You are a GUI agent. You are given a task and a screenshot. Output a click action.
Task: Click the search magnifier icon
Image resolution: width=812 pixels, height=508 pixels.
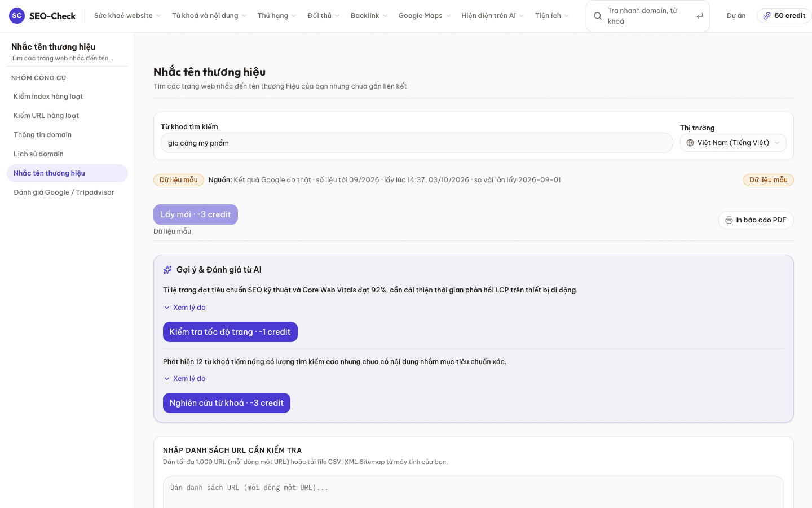pos(598,16)
